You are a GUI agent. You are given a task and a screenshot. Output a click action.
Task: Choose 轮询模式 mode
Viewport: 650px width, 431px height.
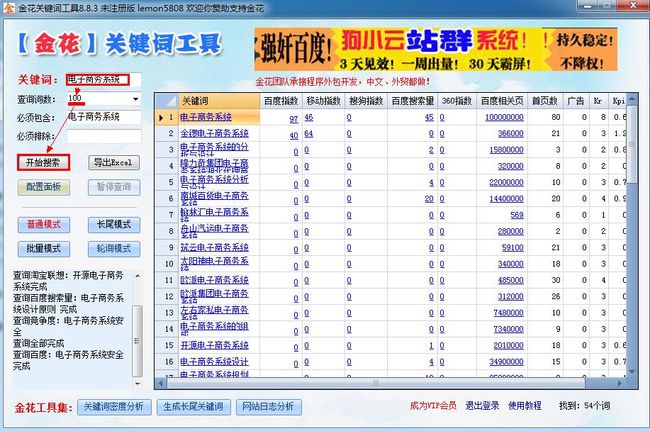pos(114,248)
